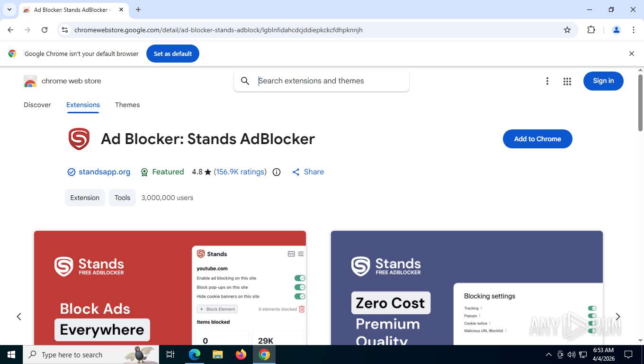Image resolution: width=644 pixels, height=364 pixels.
Task: Open the Chrome Extensions puzzle icon
Action: point(591,30)
